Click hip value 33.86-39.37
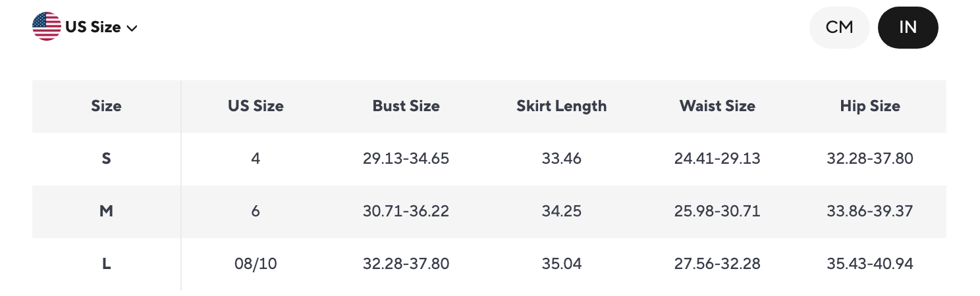This screenshot has width=980, height=296. point(870,211)
